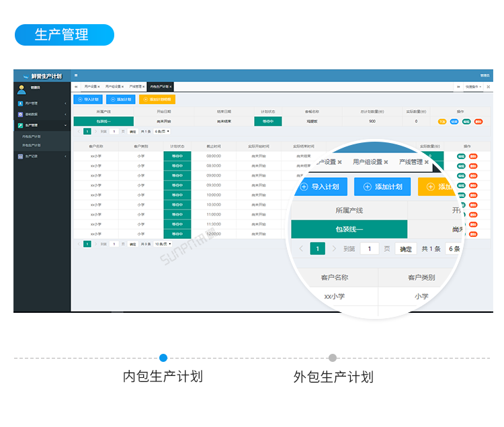The image size is (504, 427).
Task: Click the tab scroll-left double arrow icon
Action: point(76,87)
